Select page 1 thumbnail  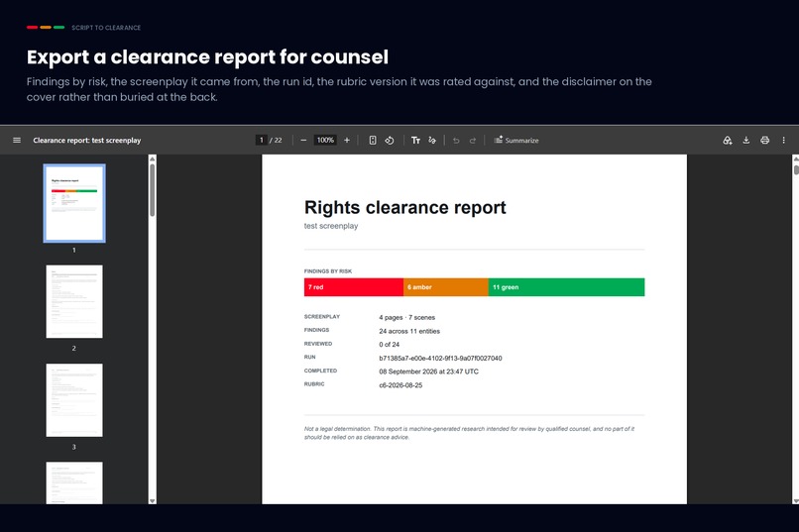74,203
